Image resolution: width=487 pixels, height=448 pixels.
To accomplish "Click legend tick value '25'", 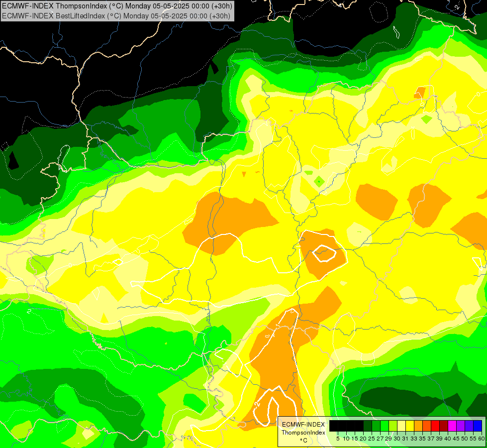I will pyautogui.click(x=372, y=439).
